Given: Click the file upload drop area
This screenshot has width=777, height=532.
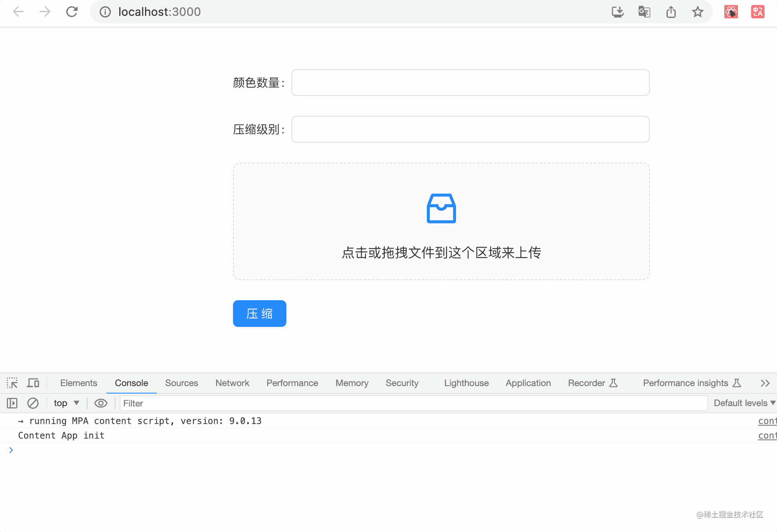Looking at the screenshot, I should pos(441,221).
